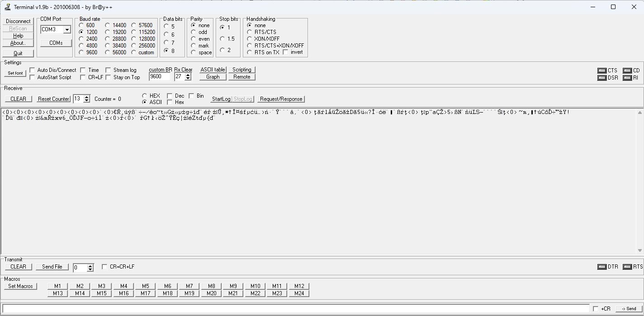
Task: Select the 9600 baud rate
Action: [x=81, y=52]
